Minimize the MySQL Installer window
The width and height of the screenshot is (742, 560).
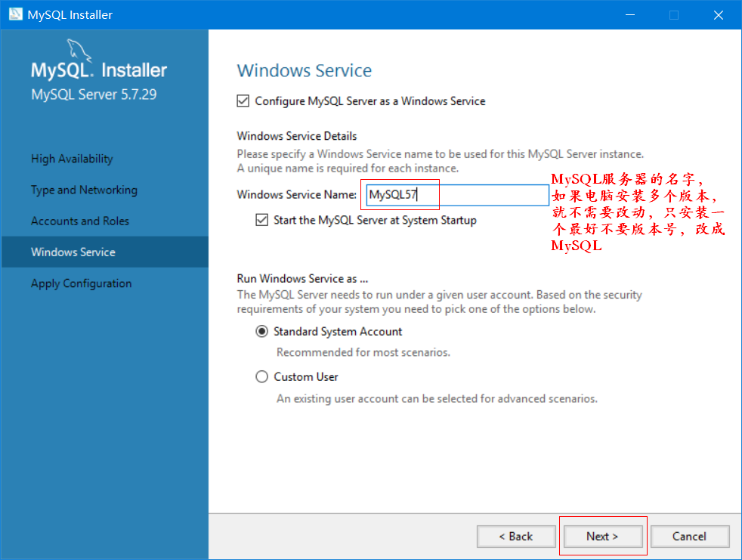click(x=630, y=14)
